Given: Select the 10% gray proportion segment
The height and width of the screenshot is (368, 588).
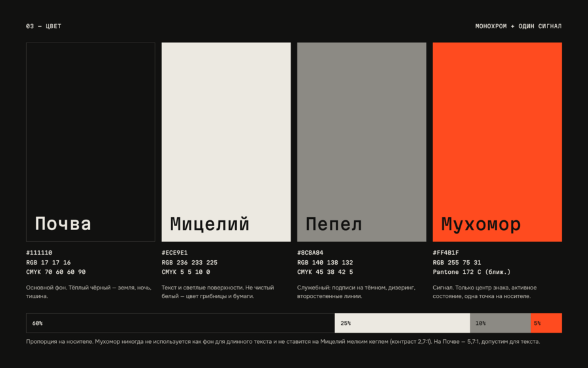Looking at the screenshot, I should [x=500, y=323].
